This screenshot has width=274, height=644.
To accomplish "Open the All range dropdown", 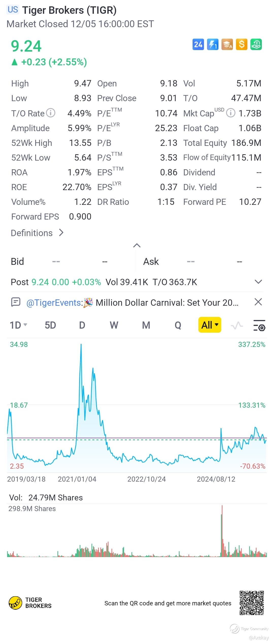I will click(210, 325).
